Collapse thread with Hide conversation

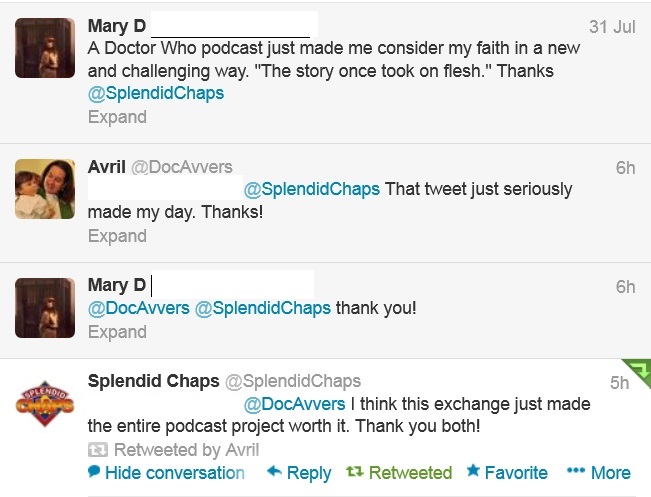[x=166, y=472]
